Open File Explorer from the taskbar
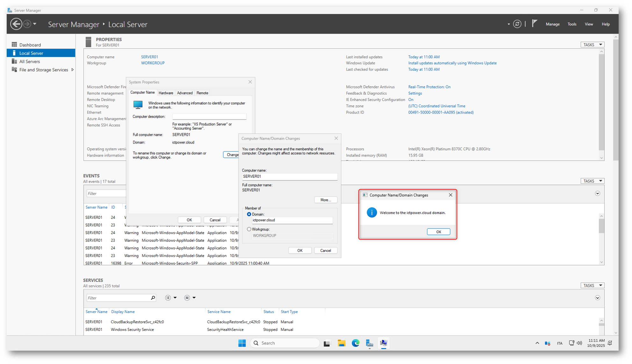Viewport: 632px width, 364px height. pyautogui.click(x=341, y=343)
